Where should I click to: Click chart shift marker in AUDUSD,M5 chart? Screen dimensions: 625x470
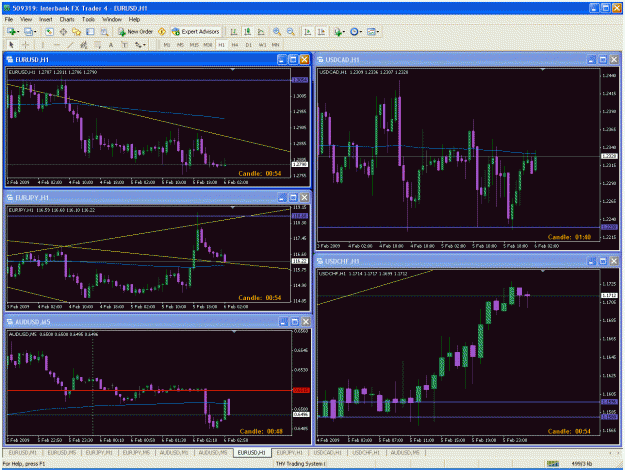[234, 332]
